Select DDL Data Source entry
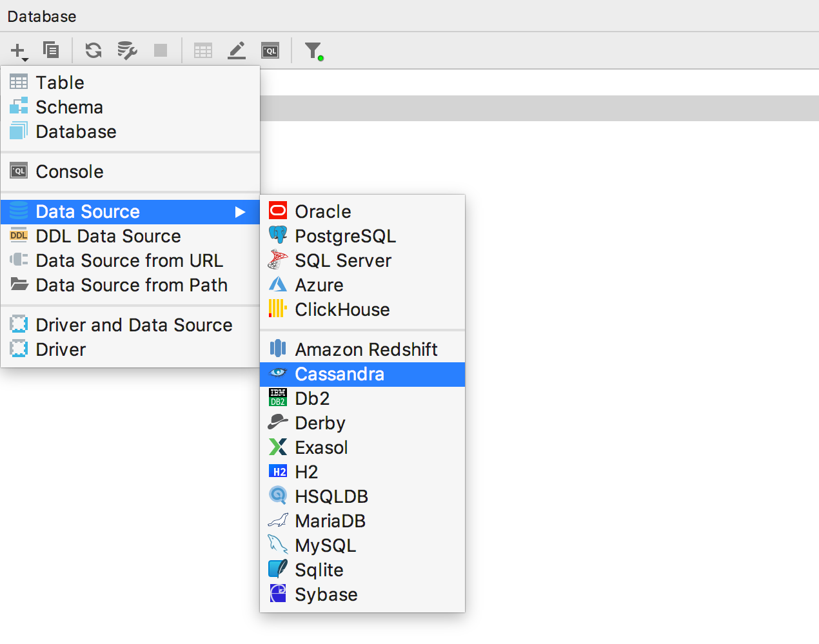The width and height of the screenshot is (819, 644). click(130, 236)
